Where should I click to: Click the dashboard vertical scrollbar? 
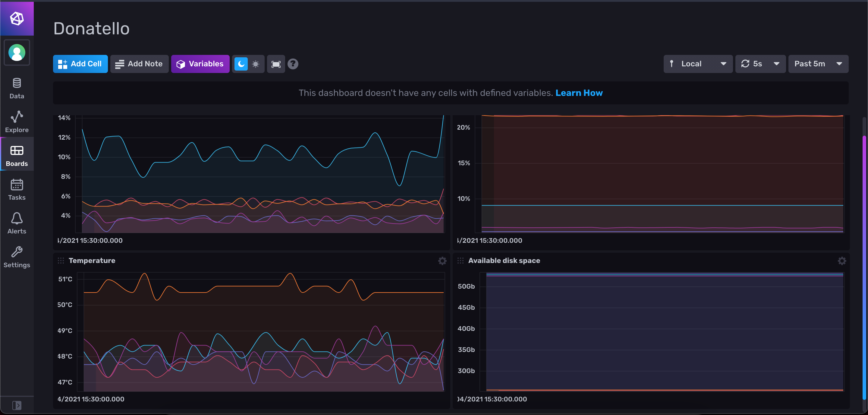pyautogui.click(x=865, y=266)
